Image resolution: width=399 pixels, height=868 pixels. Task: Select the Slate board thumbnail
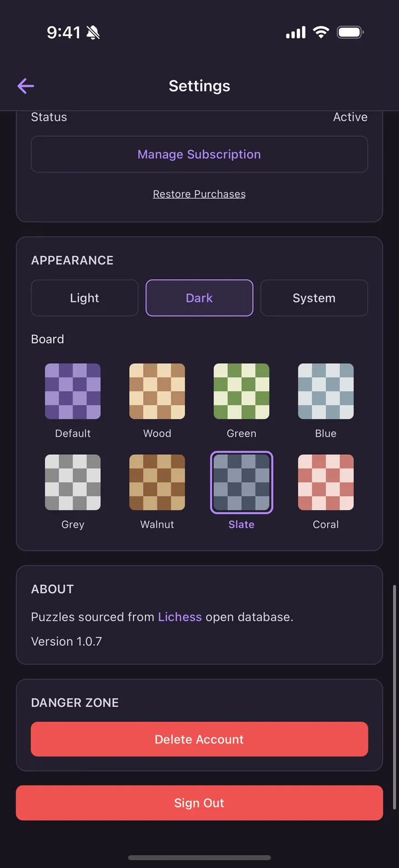tap(242, 483)
